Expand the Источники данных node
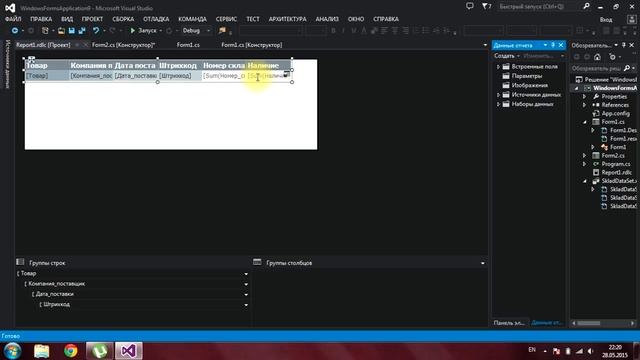This screenshot has height=360, width=640. pos(498,95)
